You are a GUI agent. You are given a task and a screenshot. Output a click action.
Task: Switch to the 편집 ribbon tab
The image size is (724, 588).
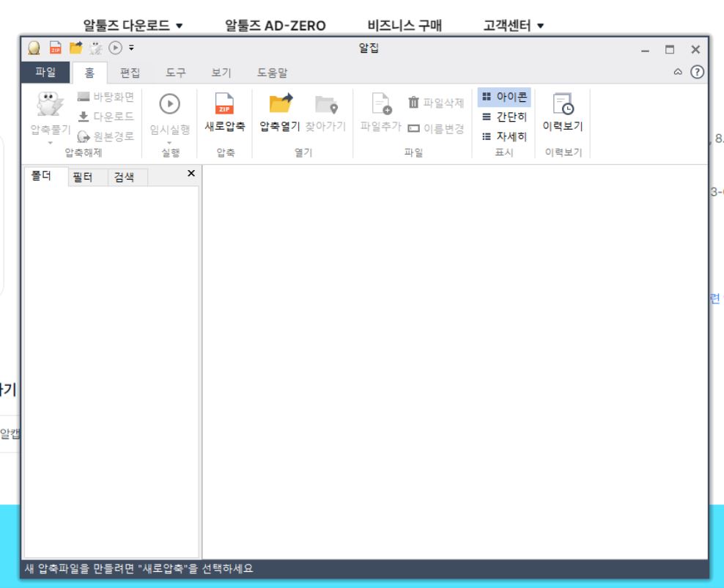click(130, 73)
